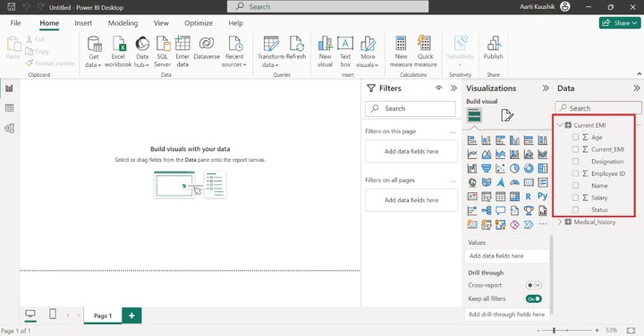This screenshot has height=336, width=644.
Task: Collapse the Data pane
Action: pyautogui.click(x=636, y=88)
